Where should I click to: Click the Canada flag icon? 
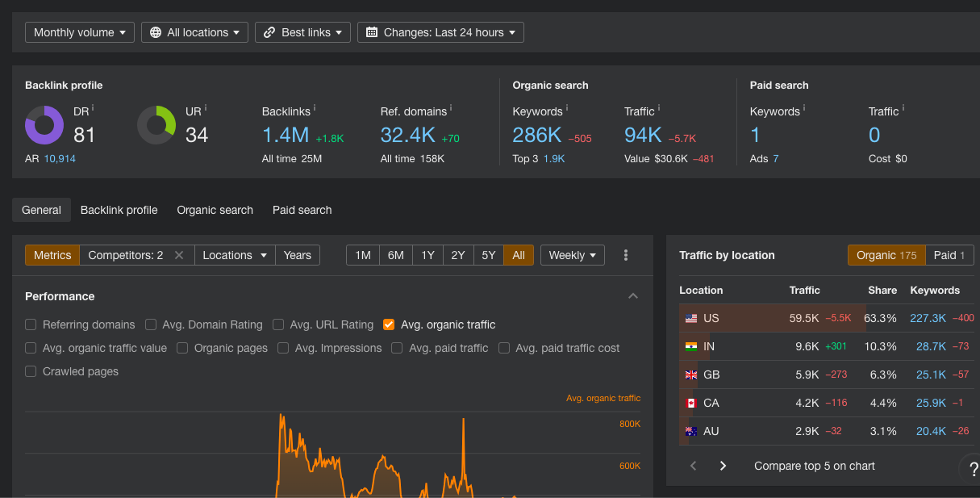click(x=691, y=404)
